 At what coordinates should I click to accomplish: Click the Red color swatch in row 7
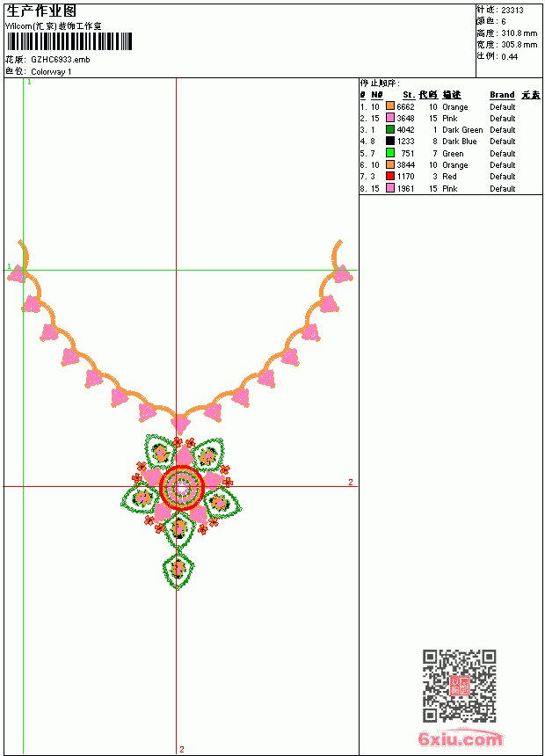(390, 176)
